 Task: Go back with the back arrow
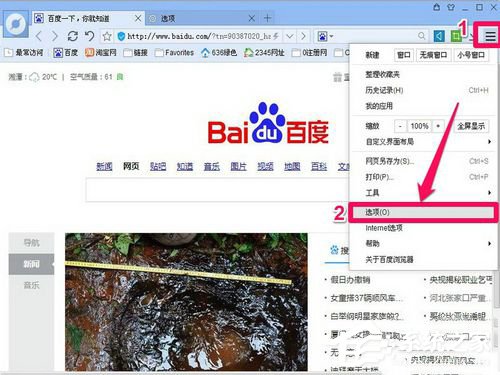click(x=39, y=36)
